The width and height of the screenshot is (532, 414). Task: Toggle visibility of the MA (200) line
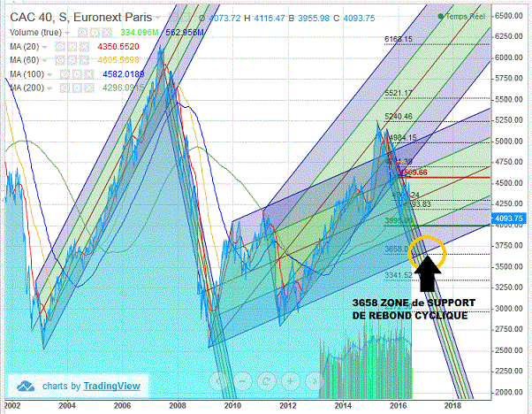coord(65,88)
